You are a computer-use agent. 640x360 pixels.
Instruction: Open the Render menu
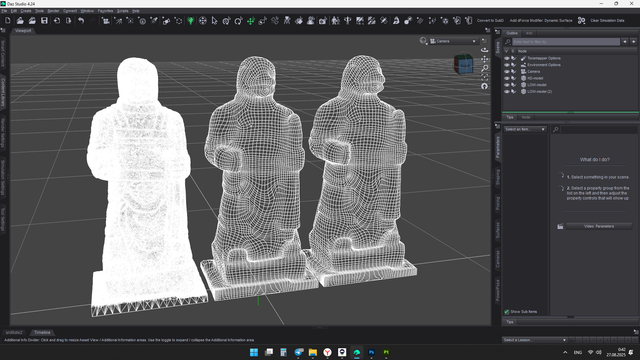(x=53, y=11)
